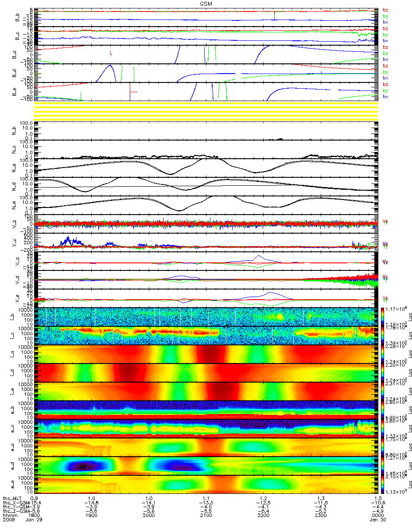Click the 2008 year label
Image resolution: width=412 pixels, height=532 pixels.
(9, 520)
